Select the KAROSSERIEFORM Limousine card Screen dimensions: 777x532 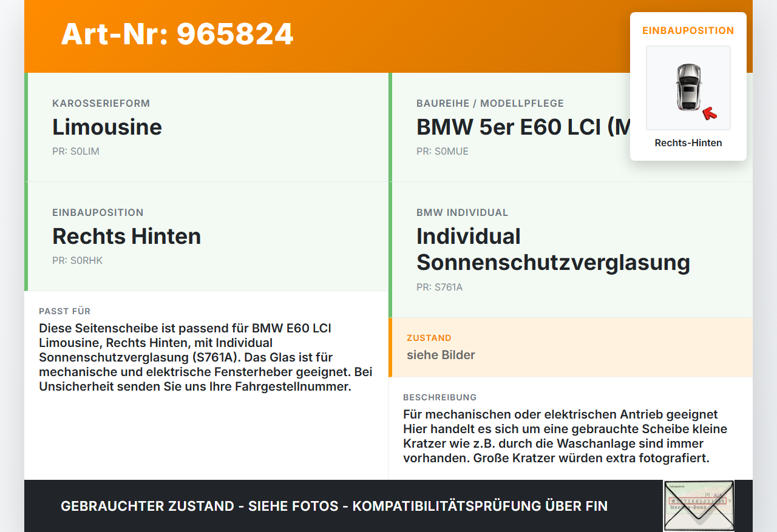(206, 127)
